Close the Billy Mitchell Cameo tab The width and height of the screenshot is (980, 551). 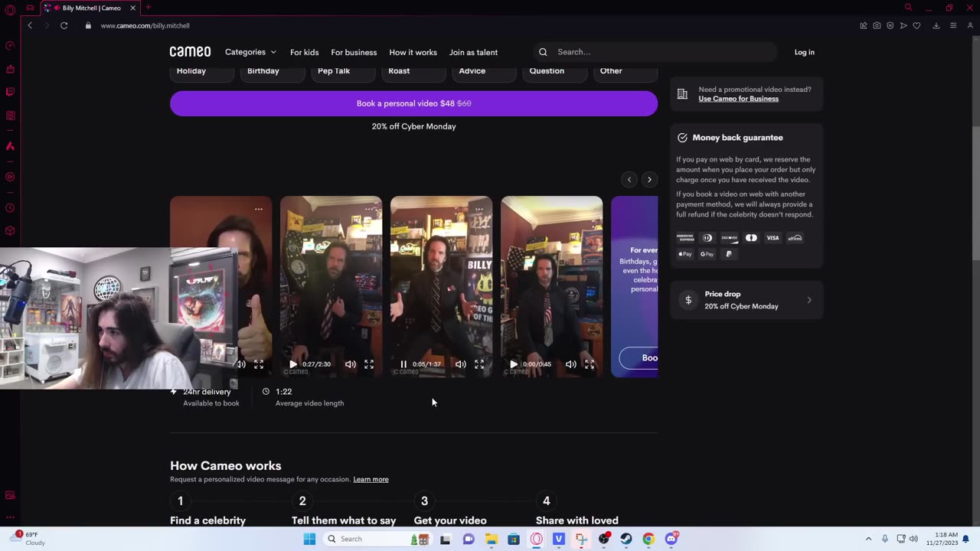(132, 8)
